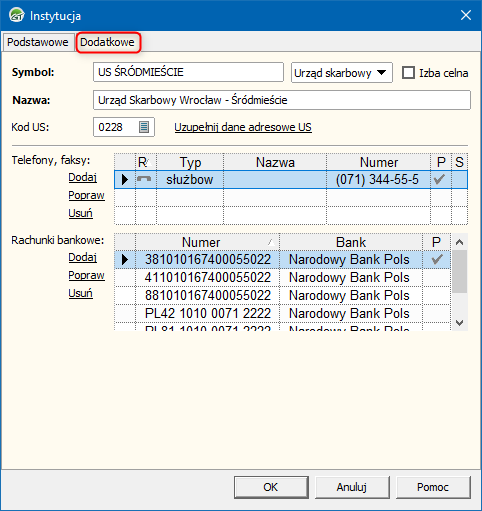Enable the Izba celna checkbox
Viewport: 482px width, 511px height.
click(x=408, y=73)
